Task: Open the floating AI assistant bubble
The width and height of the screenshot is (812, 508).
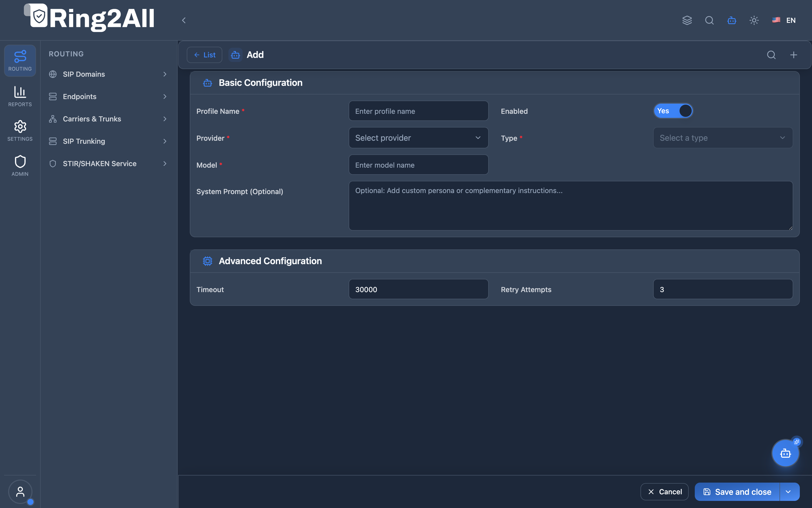Action: pyautogui.click(x=786, y=453)
